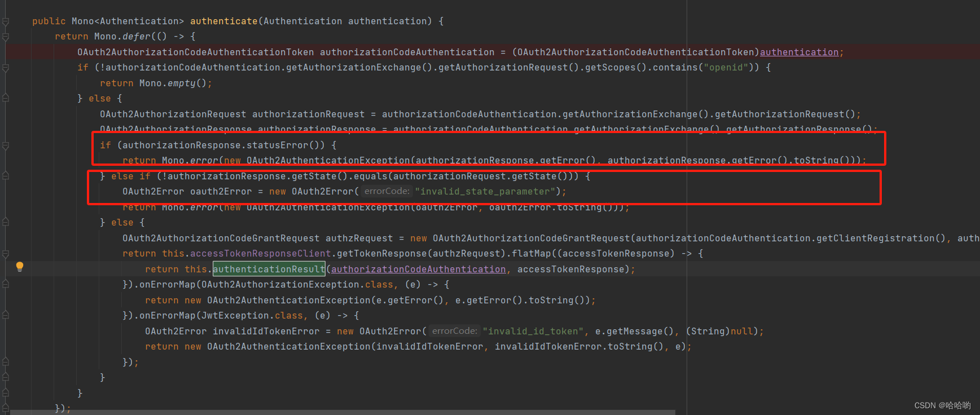This screenshot has height=415, width=980.
Task: Click the oauth2Error variable declaration
Action: [221, 191]
